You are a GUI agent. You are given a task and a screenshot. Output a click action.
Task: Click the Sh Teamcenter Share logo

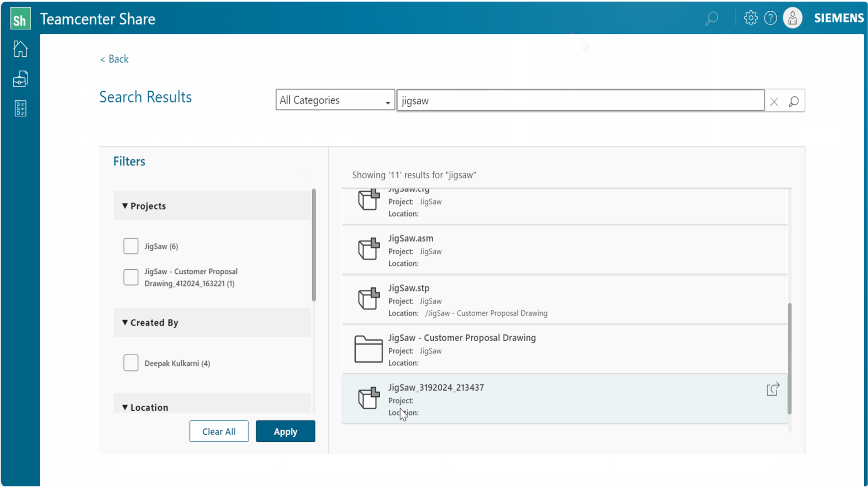[x=20, y=18]
